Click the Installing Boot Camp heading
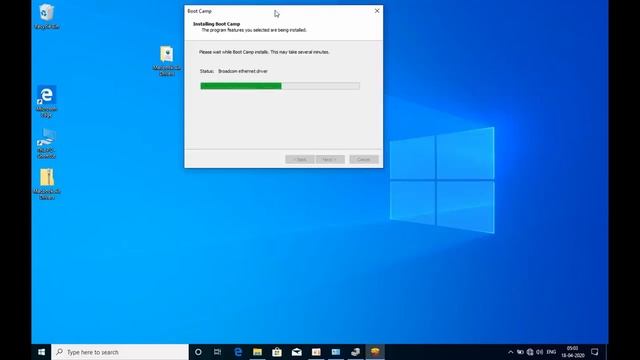 click(x=216, y=24)
